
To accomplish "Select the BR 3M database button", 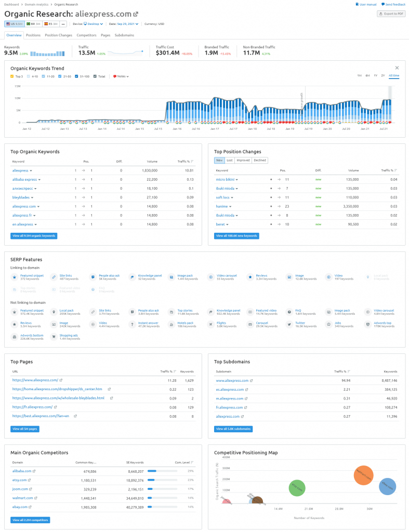I will [x=33, y=24].
